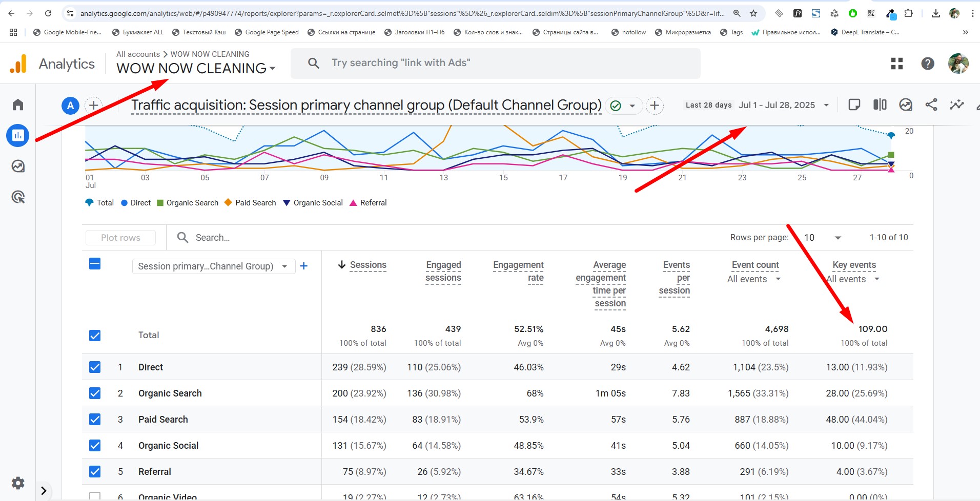The width and height of the screenshot is (980, 501).
Task: Open the Advertising icon in sidebar
Action: pos(18,197)
